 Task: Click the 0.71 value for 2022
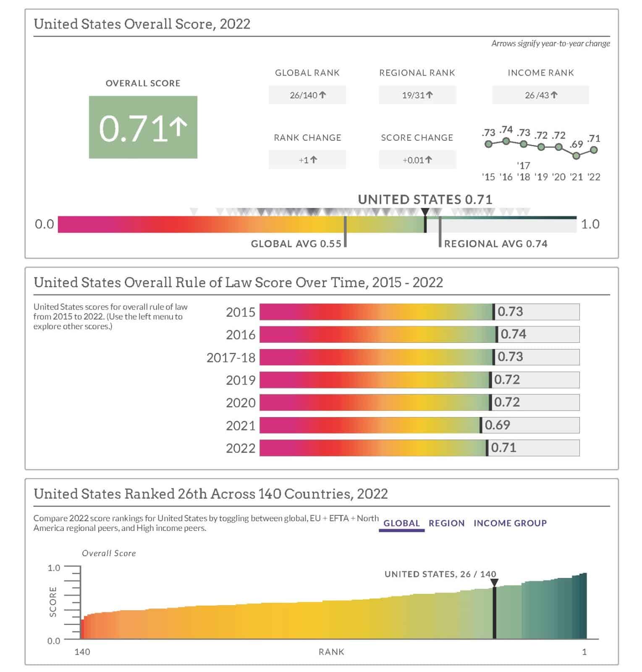[x=503, y=448]
